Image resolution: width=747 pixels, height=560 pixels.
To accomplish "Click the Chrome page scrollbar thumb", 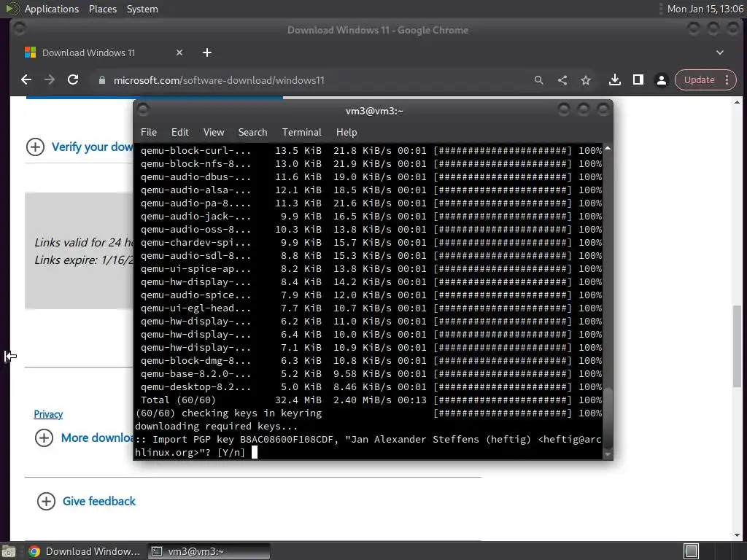I will [x=737, y=346].
